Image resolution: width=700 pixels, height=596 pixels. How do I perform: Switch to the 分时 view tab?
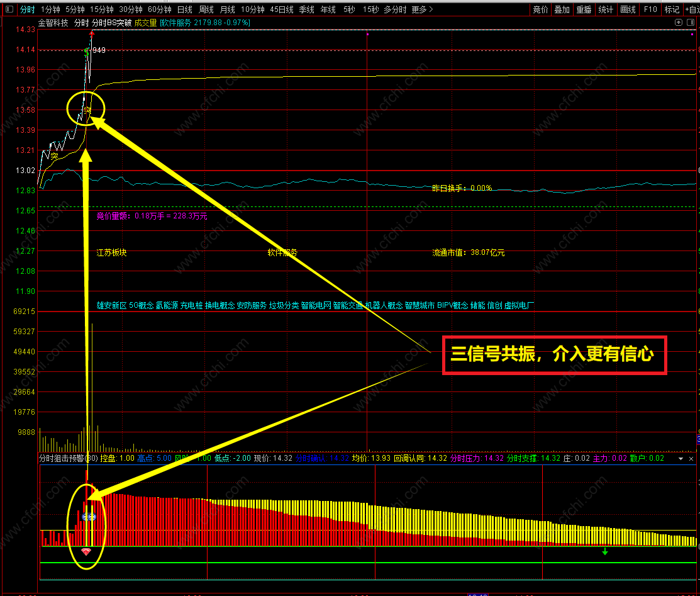click(27, 9)
